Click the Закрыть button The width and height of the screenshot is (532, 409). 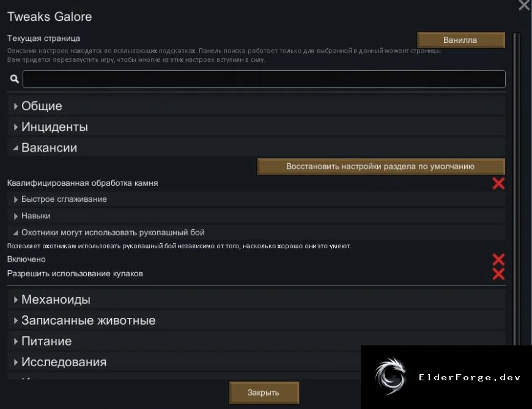pos(264,392)
